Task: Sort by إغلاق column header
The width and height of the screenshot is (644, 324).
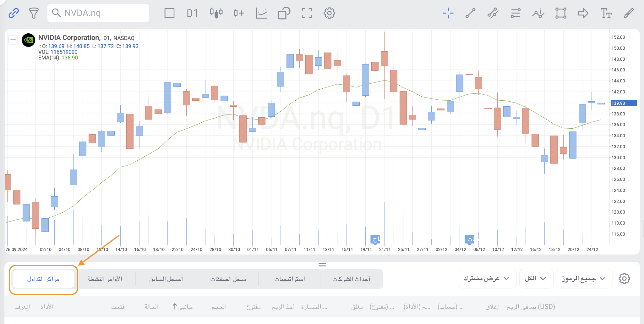Action: [492, 307]
